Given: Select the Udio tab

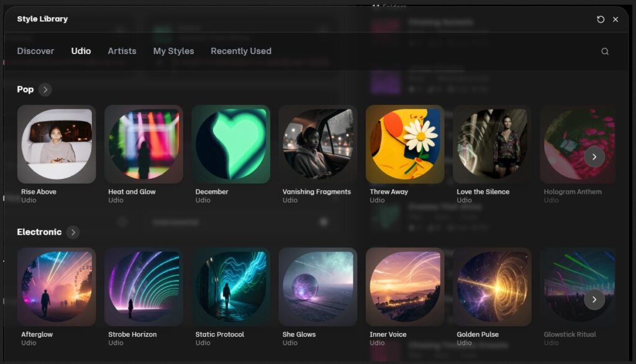Looking at the screenshot, I should tap(81, 51).
